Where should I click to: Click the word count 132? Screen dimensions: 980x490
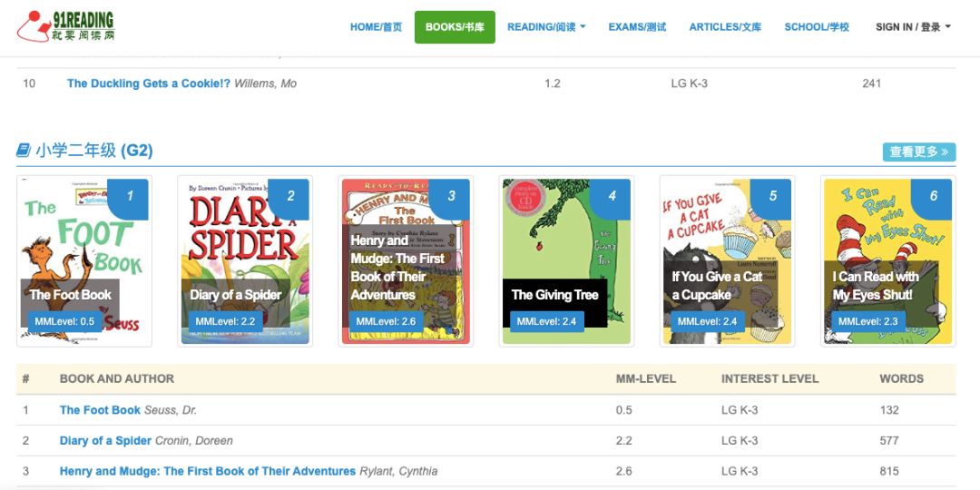pyautogui.click(x=889, y=410)
